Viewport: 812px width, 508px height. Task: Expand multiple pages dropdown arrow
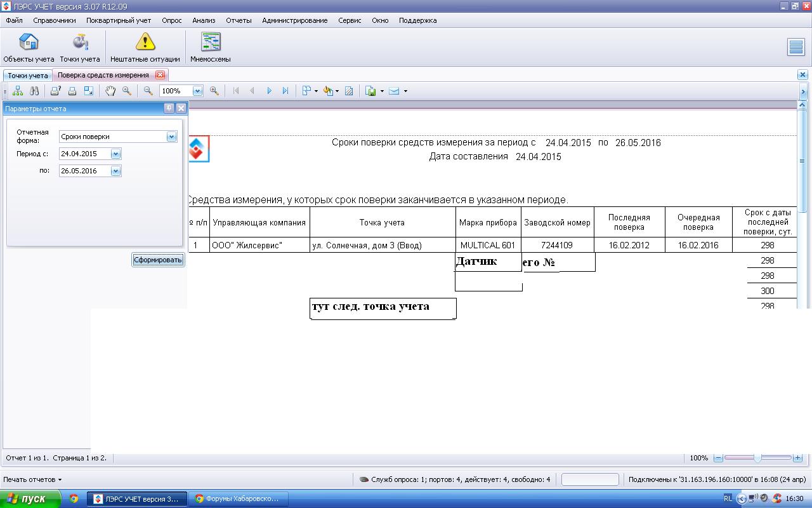coord(316,91)
